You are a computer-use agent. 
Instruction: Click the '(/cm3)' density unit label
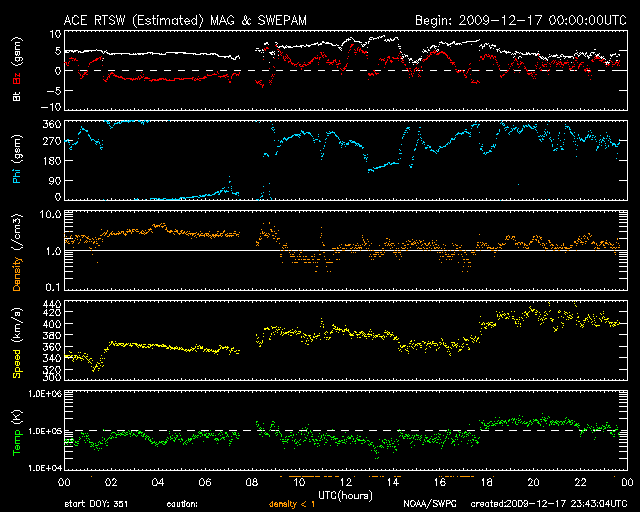(17, 232)
